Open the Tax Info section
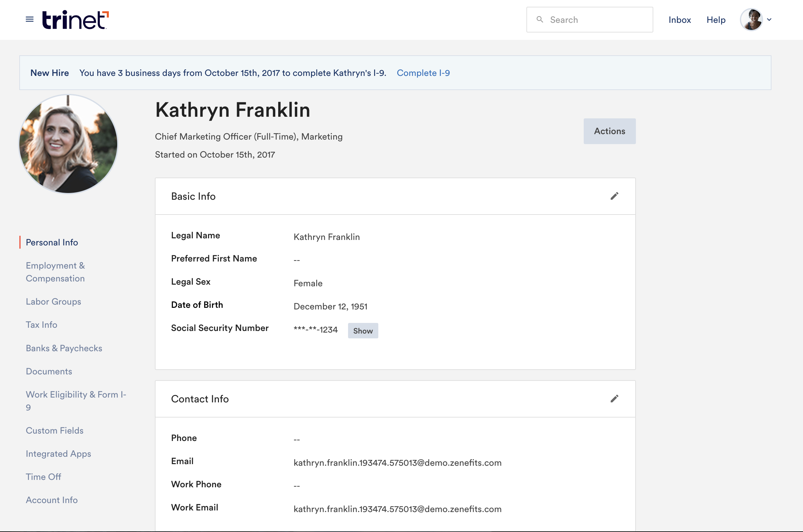Viewport: 803px width, 532px height. tap(42, 325)
